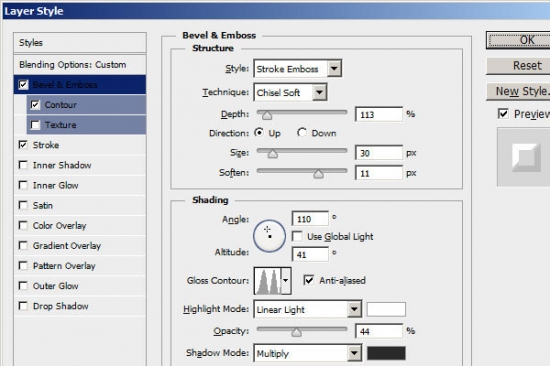This screenshot has height=366, width=550.
Task: Uncheck the Stroke effect checkbox
Action: (23, 145)
